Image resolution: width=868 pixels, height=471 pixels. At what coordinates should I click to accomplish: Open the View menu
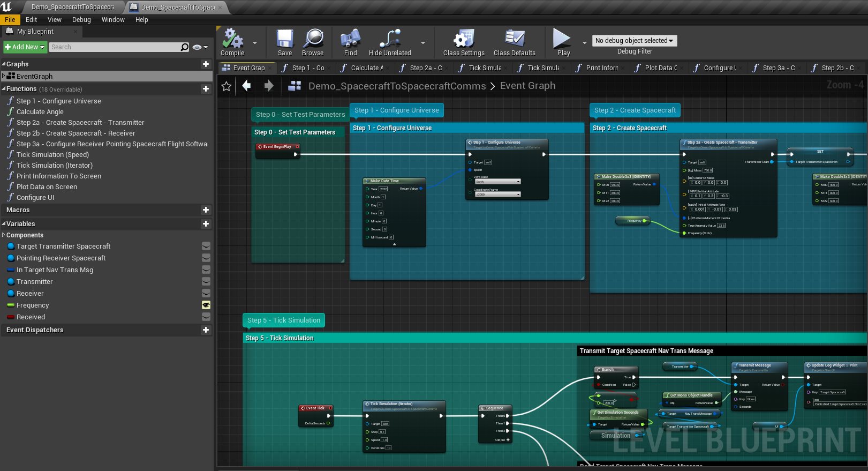pyautogui.click(x=55, y=19)
